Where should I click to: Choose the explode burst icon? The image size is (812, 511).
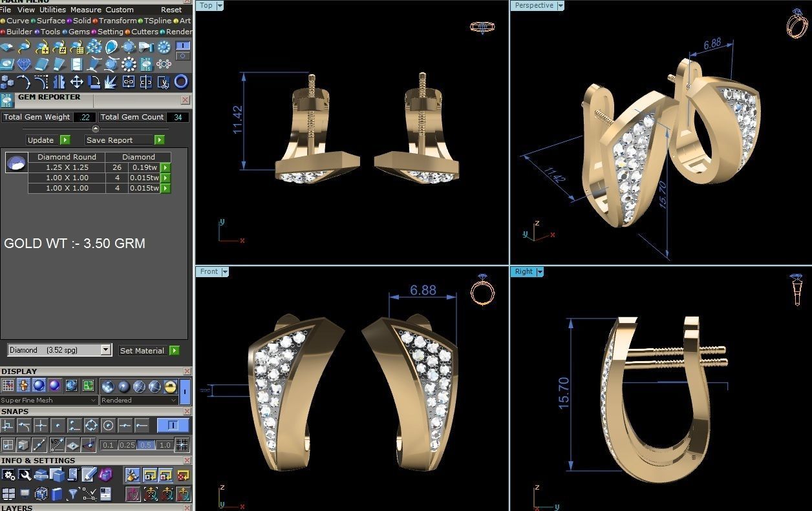click(x=111, y=81)
